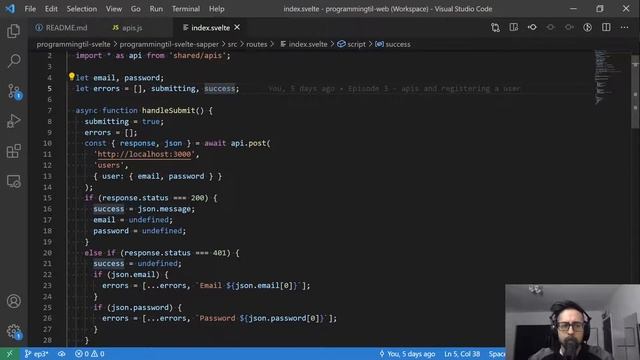Open the http://localhost:3000 link on line 11

click(144, 154)
